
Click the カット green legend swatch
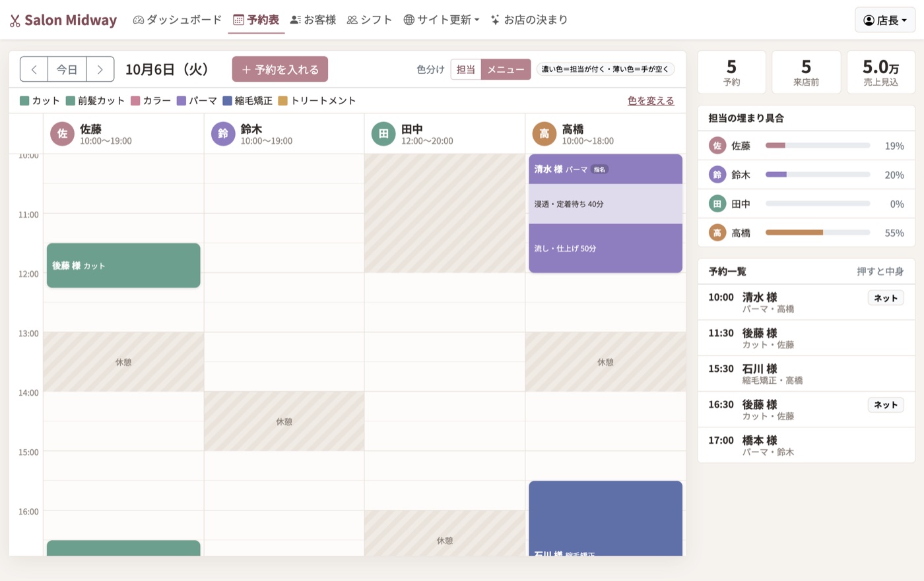[24, 101]
